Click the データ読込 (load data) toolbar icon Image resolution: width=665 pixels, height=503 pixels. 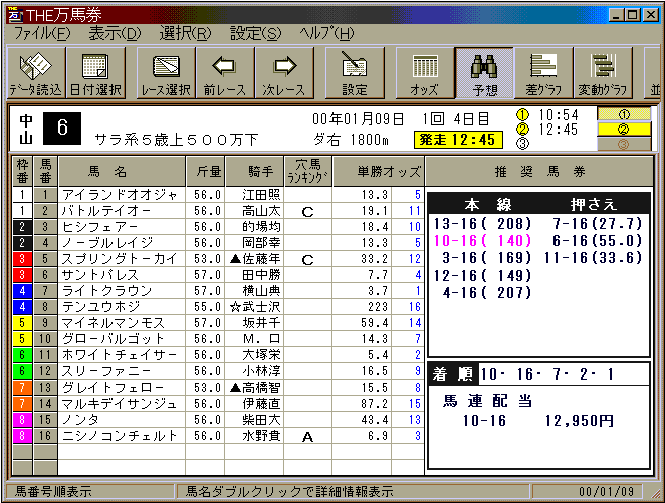pyautogui.click(x=36, y=73)
